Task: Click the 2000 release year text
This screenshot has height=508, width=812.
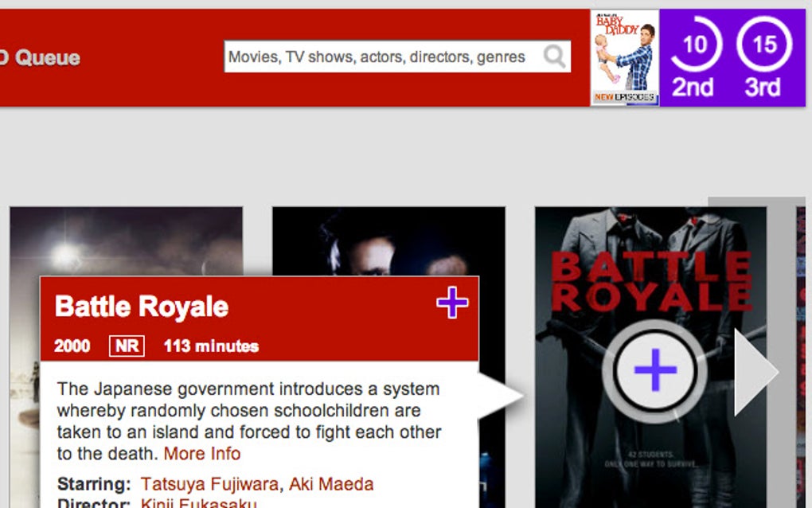Action: click(72, 346)
